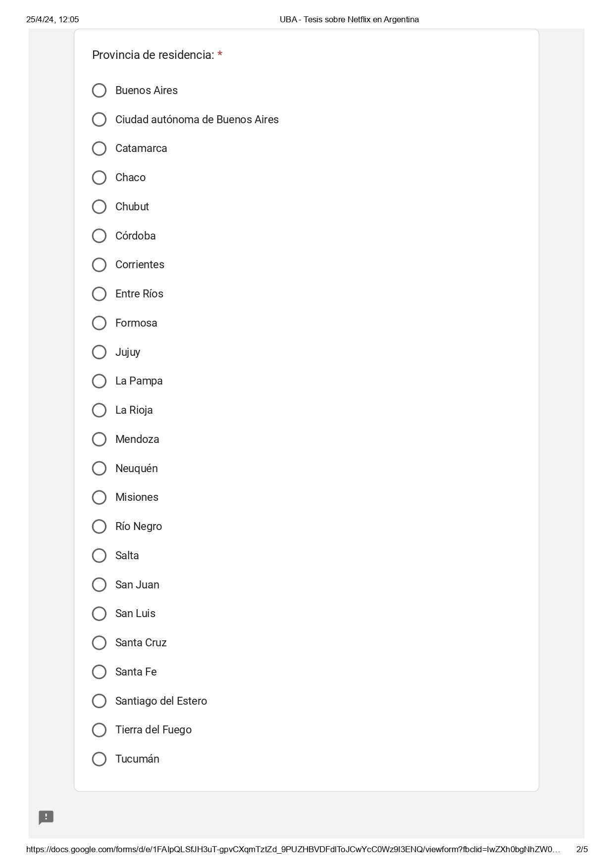Pick Entre Ríos option
Image resolution: width=614 pixels, height=868 pixels.
coord(99,294)
